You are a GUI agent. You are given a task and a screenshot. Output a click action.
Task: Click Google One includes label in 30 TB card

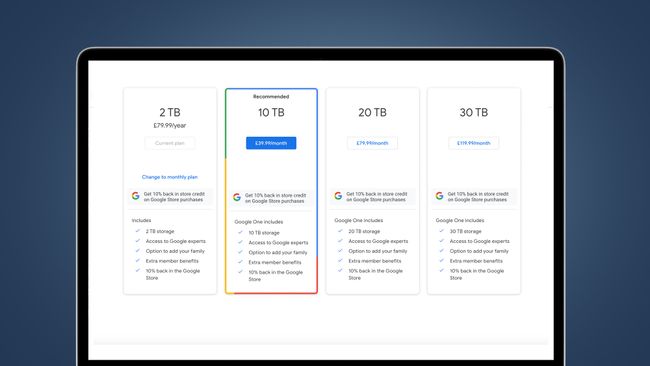point(460,220)
